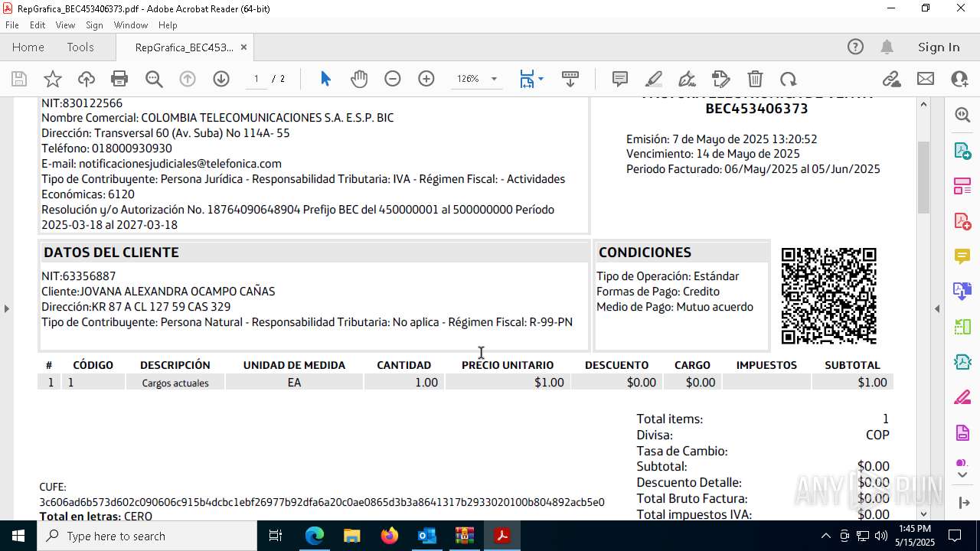Image resolution: width=980 pixels, height=551 pixels.
Task: Click the stamp tool icon
Action: click(721, 79)
